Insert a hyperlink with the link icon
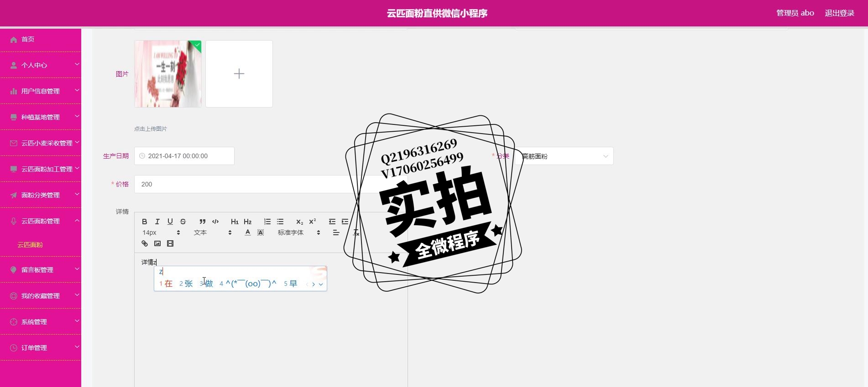Screen dimensions: 868x387 pyautogui.click(x=145, y=243)
